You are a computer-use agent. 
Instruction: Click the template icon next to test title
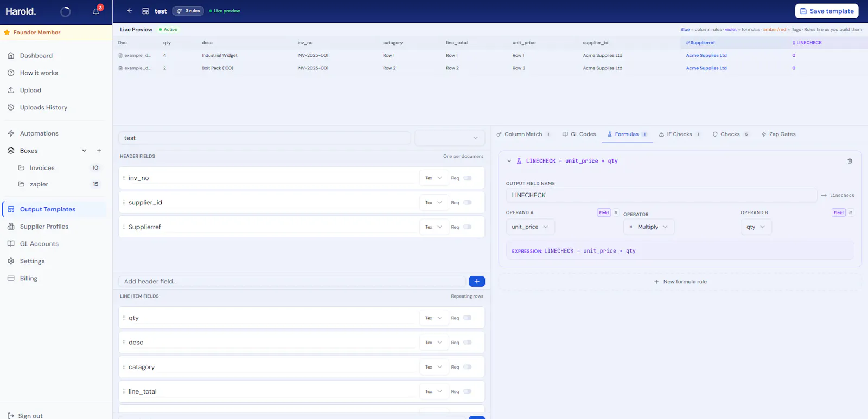click(145, 11)
